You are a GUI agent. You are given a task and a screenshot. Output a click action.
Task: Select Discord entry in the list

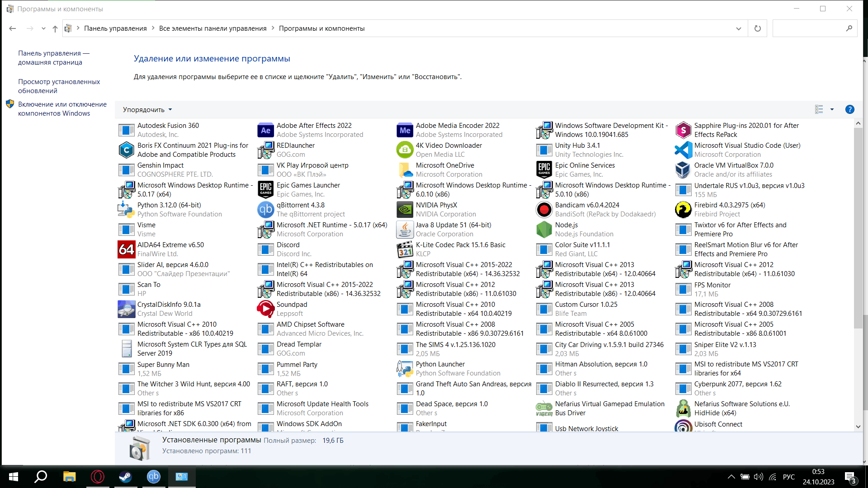[x=324, y=249]
